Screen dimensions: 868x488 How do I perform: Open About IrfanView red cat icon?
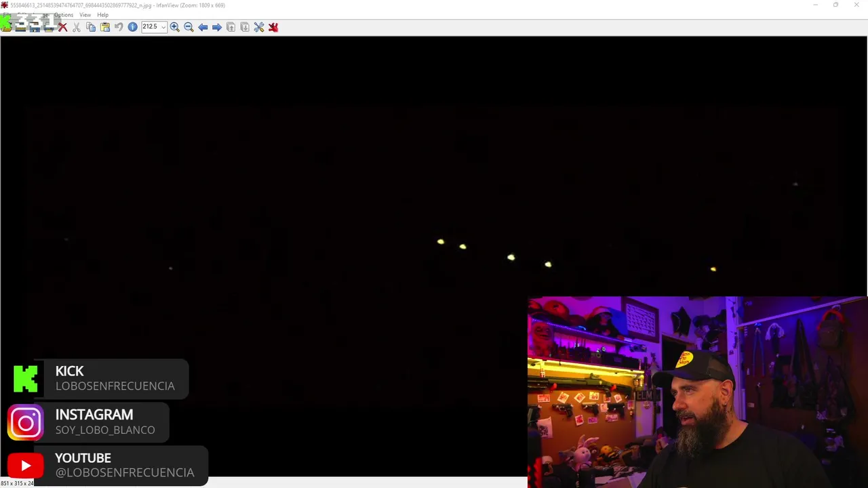click(x=273, y=27)
